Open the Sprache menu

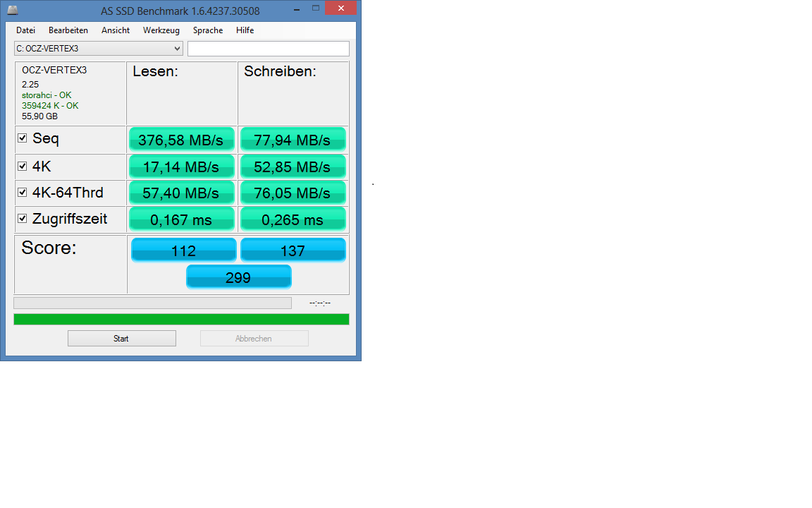208,30
